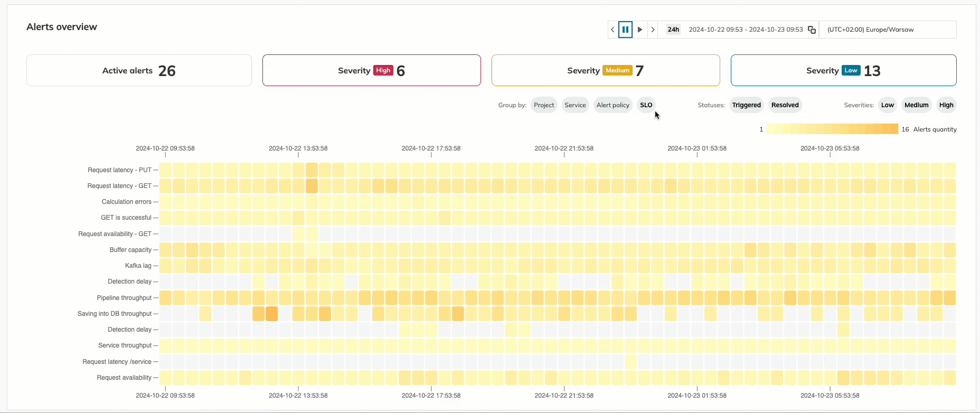Group alerts by SLO
980x413 pixels.
(x=646, y=105)
